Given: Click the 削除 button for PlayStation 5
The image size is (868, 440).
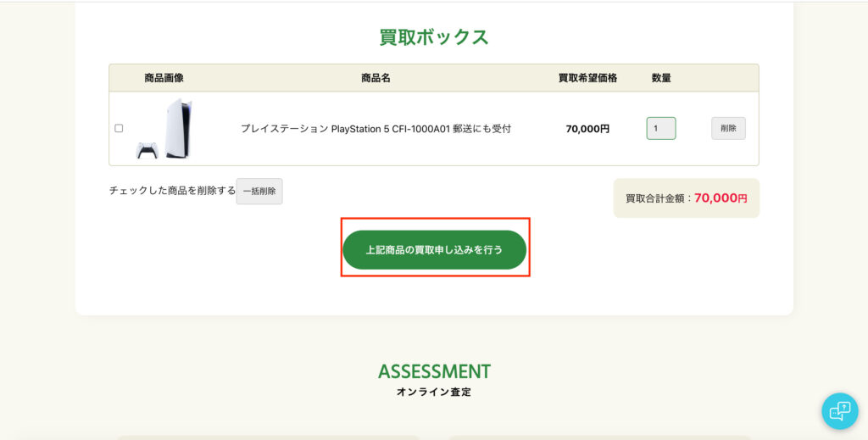Looking at the screenshot, I should click(x=728, y=128).
